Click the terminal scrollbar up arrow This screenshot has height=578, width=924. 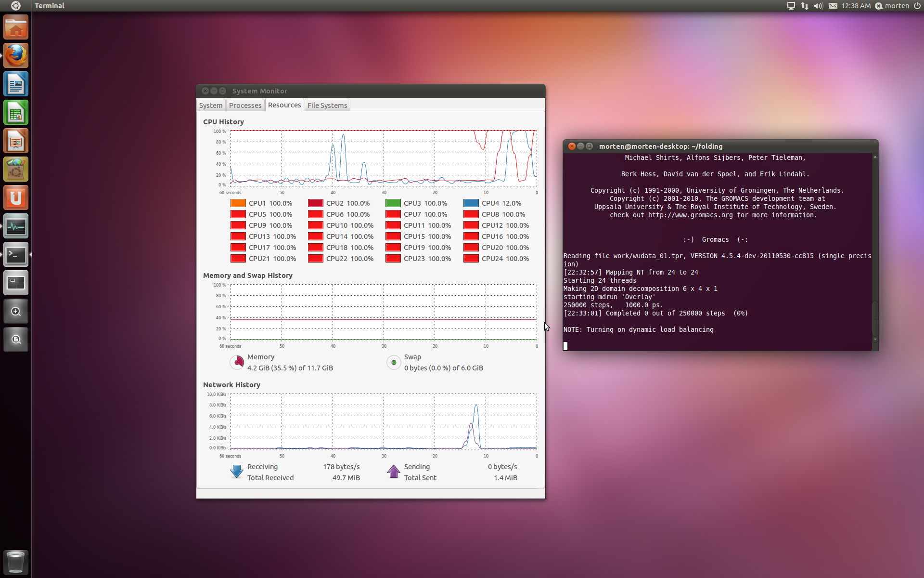[875, 157]
